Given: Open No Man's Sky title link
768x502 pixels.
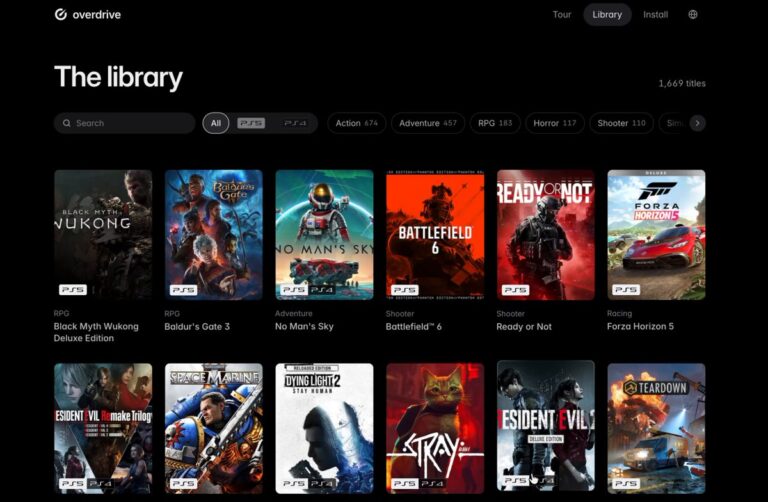Looking at the screenshot, I should point(304,327).
